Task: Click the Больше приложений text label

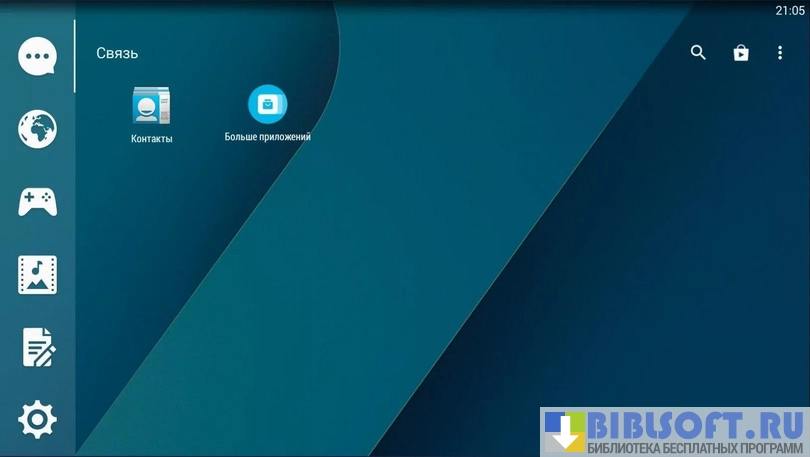Action: pyautogui.click(x=267, y=137)
